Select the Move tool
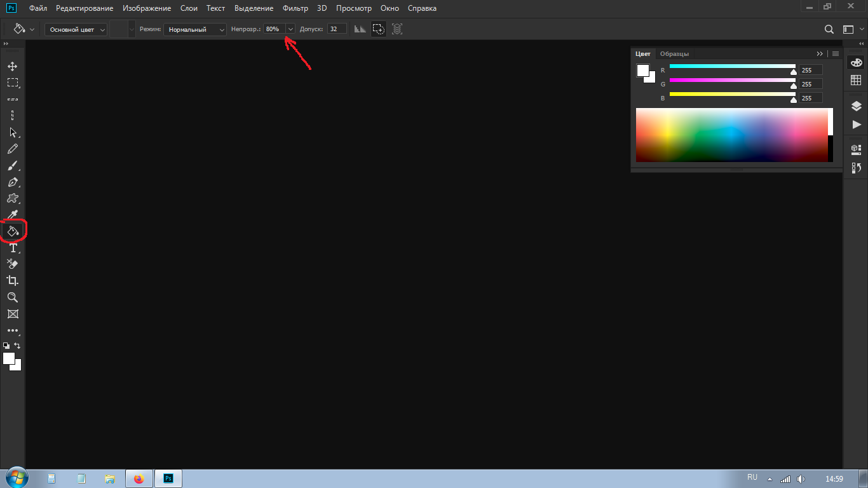The width and height of the screenshot is (868, 488). 12,66
